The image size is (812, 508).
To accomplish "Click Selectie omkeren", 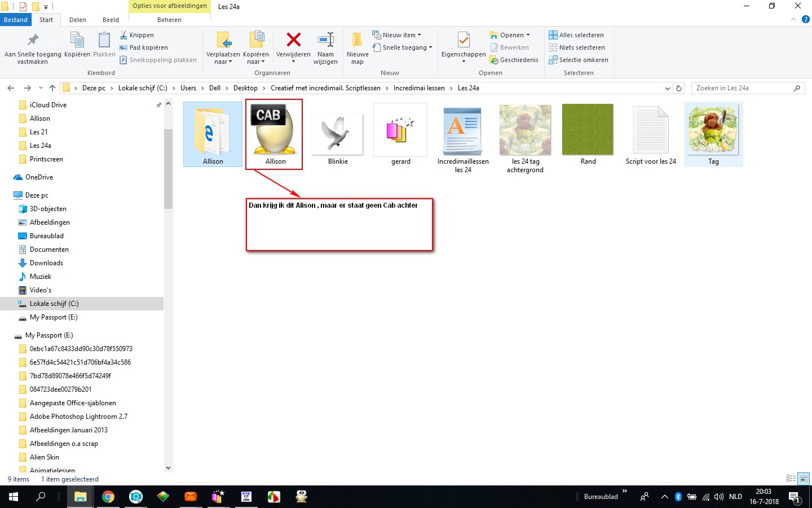I will [579, 60].
